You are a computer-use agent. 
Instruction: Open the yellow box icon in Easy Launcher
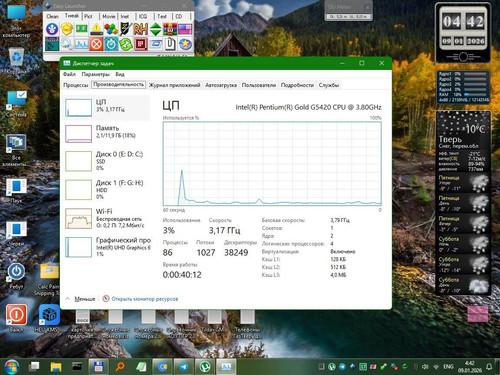[x=67, y=30]
